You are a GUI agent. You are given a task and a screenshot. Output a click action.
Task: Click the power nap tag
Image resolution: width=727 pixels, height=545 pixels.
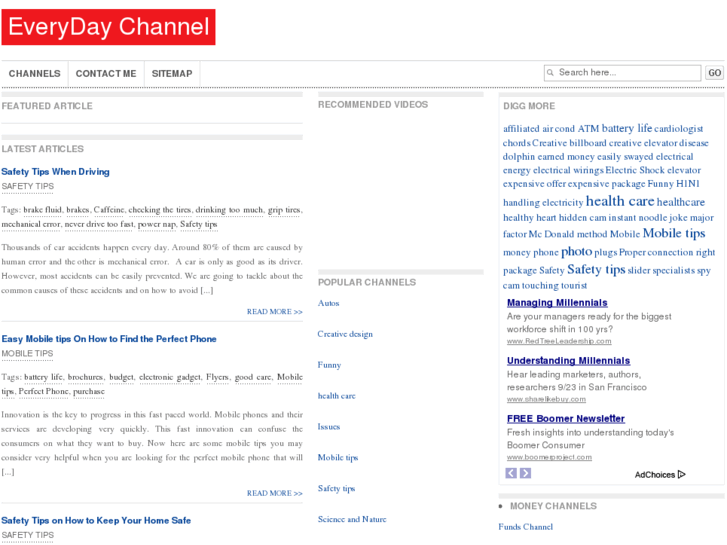[157, 224]
